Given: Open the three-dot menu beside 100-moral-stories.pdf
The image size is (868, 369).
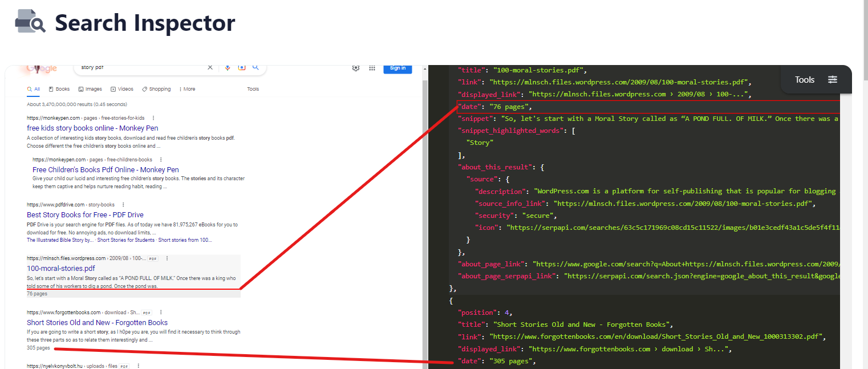Looking at the screenshot, I should coord(167,258).
